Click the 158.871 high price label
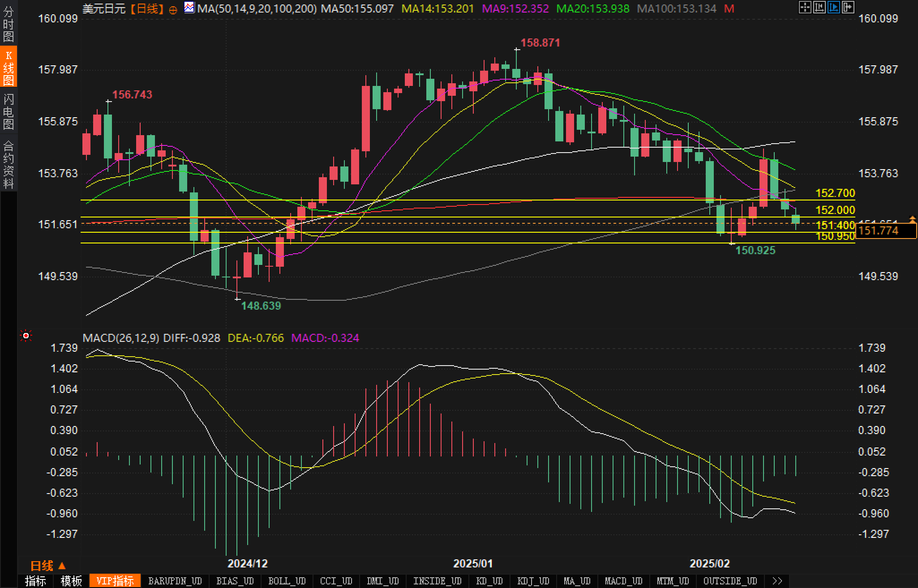Viewport: 918px width, 588px height. coord(541,43)
